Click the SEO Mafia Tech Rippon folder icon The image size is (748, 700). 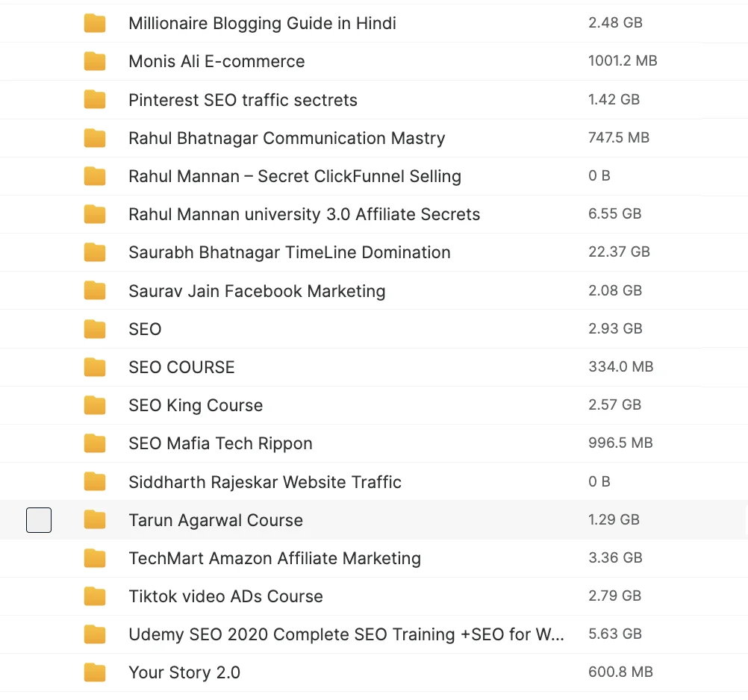point(95,443)
